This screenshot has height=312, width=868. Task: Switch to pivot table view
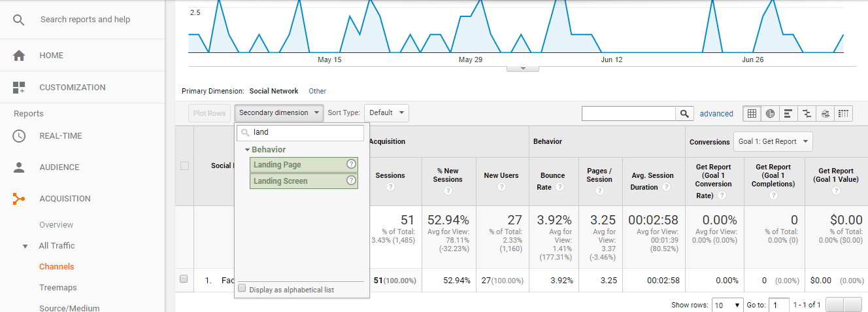844,113
